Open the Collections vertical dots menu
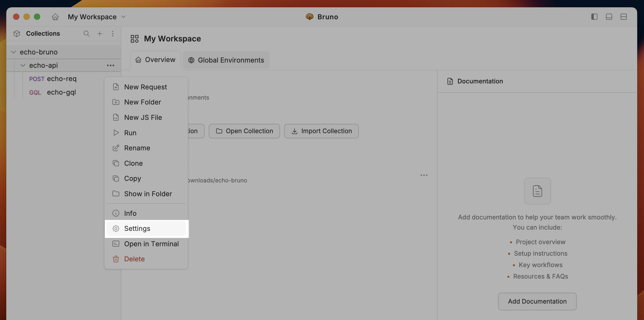This screenshot has width=644, height=320. click(x=113, y=34)
